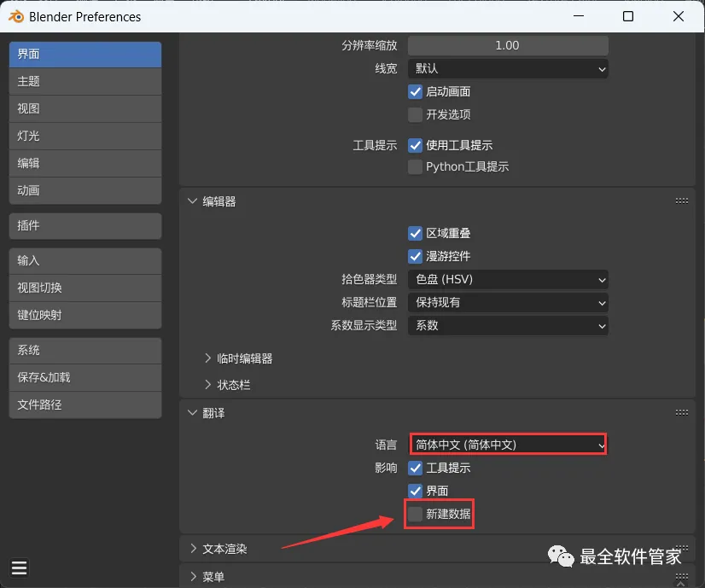Grab the 编辑器 panel drag handle
This screenshot has width=705, height=588.
pos(682,201)
